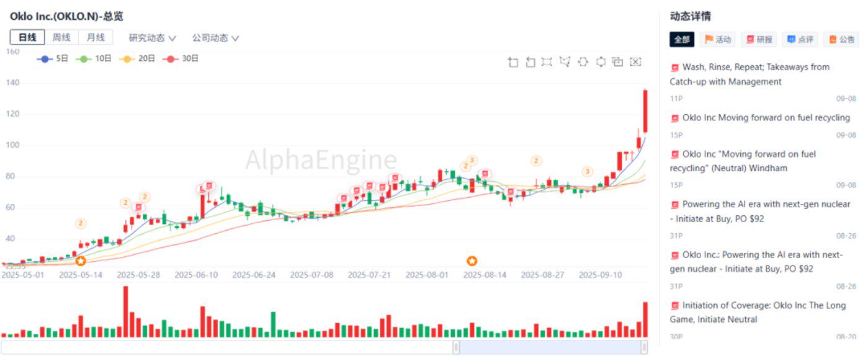
Task: Filter news by 研报
Action: [x=759, y=40]
